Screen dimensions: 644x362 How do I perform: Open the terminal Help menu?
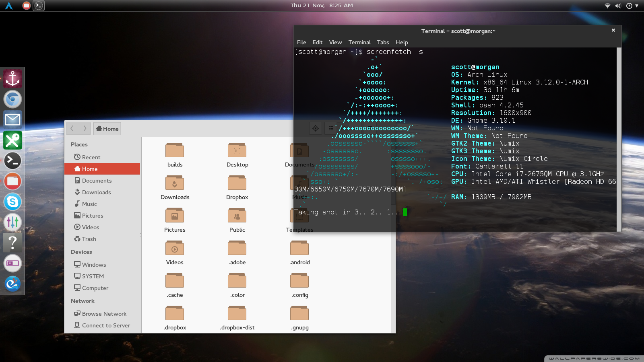coord(402,42)
